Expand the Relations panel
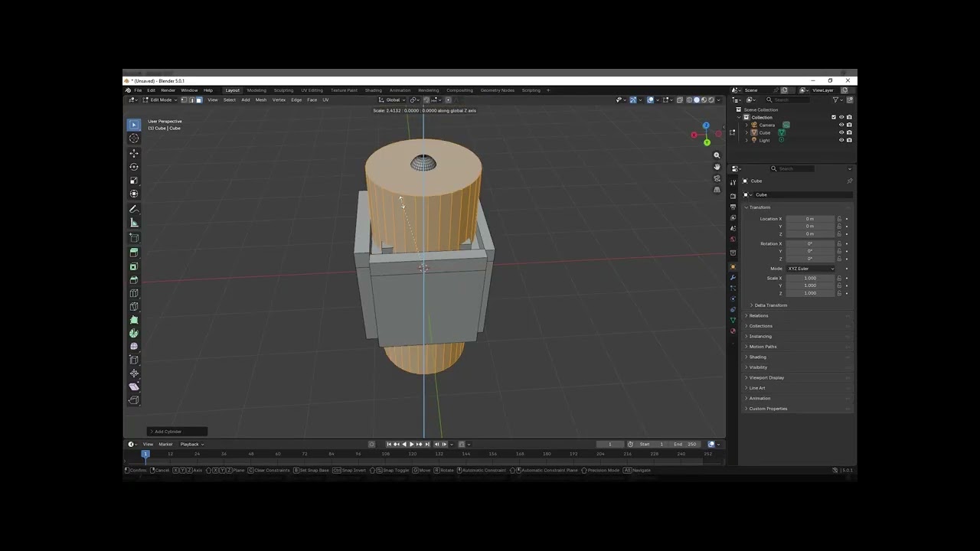980x551 pixels. click(757, 315)
